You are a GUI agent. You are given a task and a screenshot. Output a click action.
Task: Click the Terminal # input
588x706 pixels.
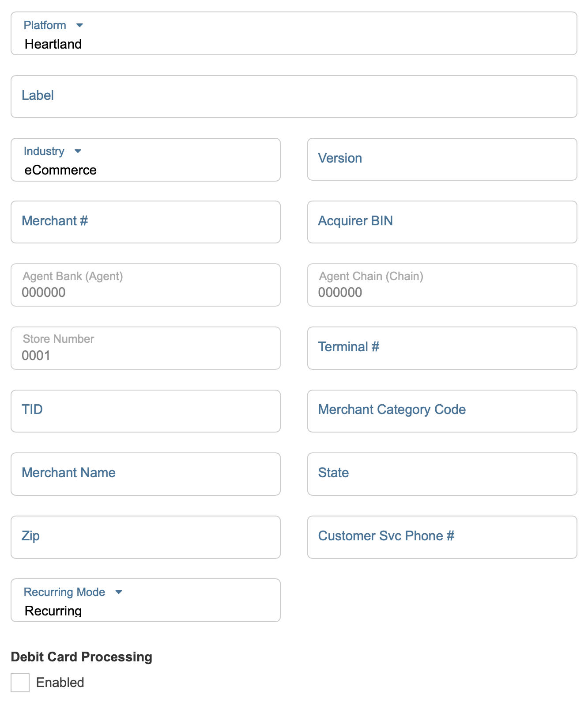[x=442, y=348]
